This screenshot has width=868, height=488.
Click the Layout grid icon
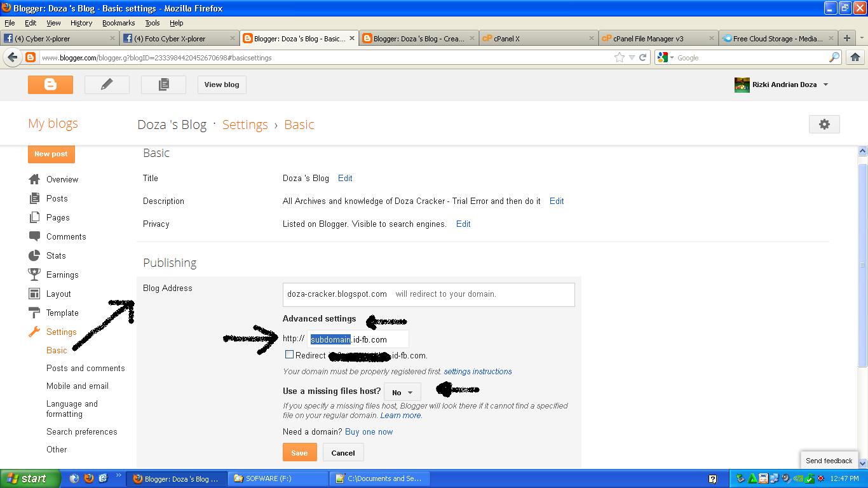tap(34, 294)
